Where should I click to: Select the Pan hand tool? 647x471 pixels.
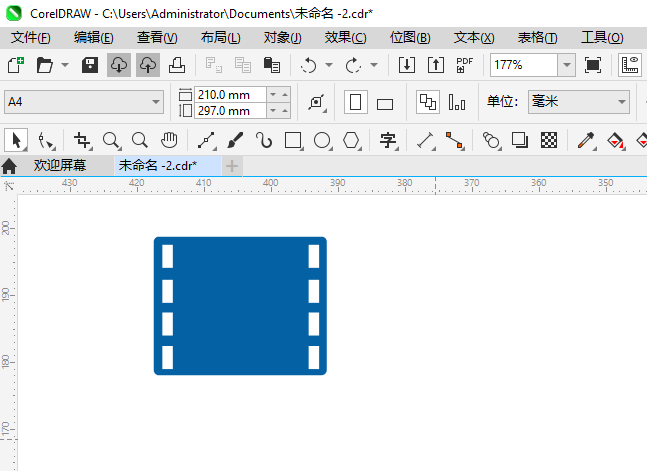[x=169, y=140]
